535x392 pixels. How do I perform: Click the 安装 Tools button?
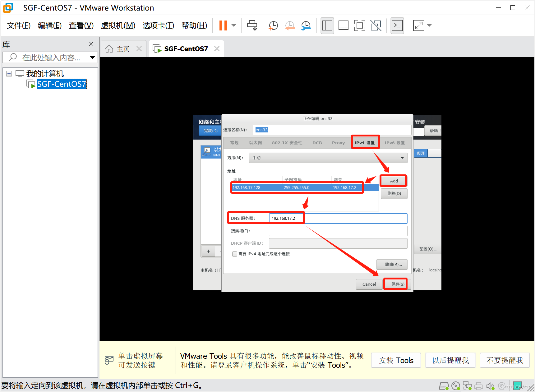click(396, 360)
